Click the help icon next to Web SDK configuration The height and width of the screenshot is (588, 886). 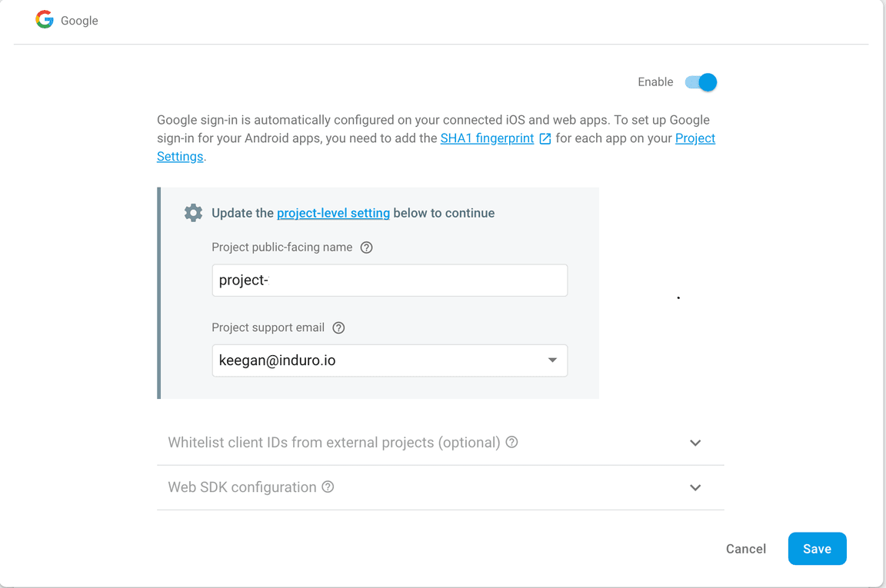(328, 487)
